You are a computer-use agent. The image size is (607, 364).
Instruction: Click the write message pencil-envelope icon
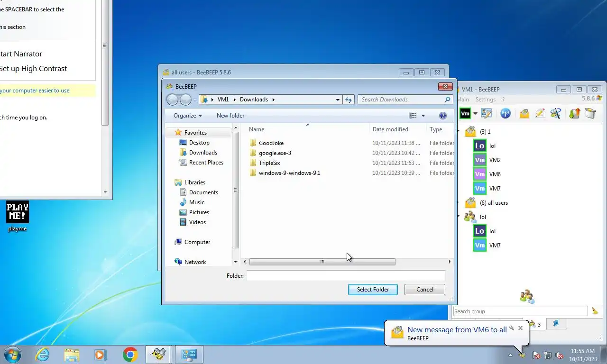(540, 114)
